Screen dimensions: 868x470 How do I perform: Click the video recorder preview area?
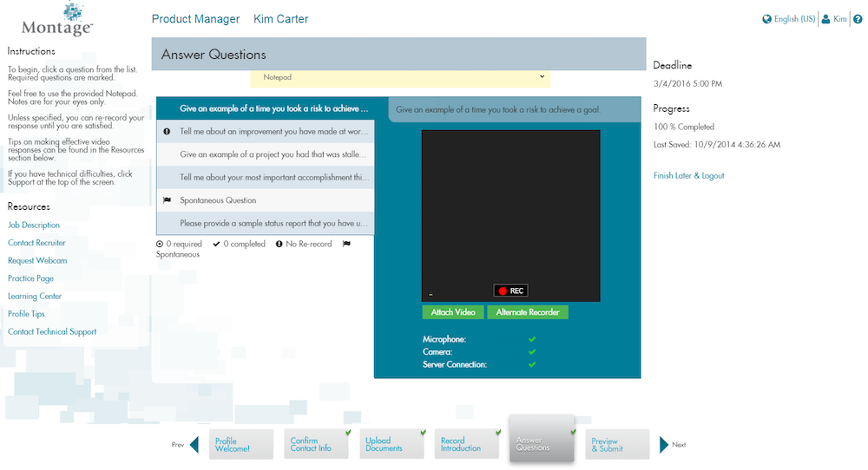(510, 208)
